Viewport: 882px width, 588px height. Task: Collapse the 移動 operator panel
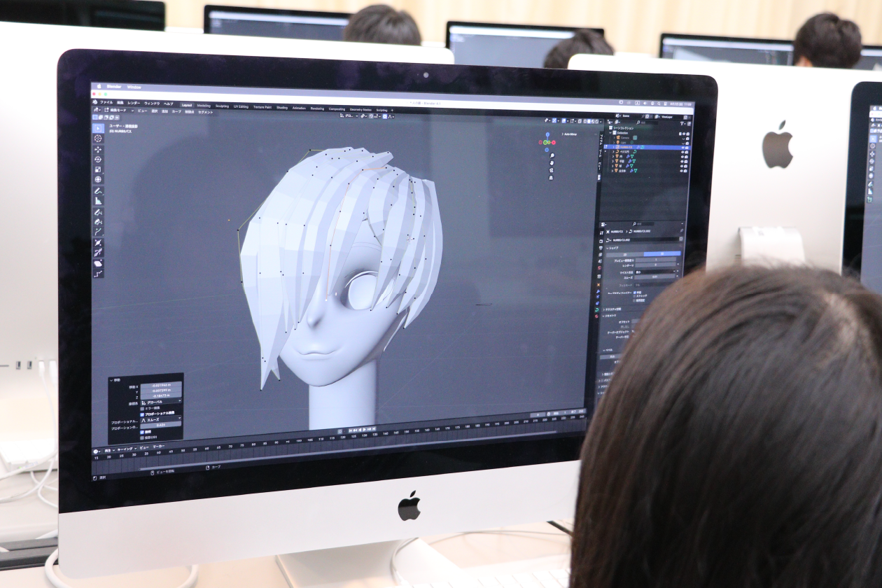coord(111,380)
